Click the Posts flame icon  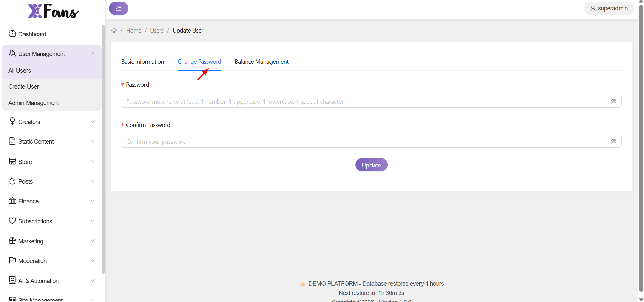tap(12, 181)
